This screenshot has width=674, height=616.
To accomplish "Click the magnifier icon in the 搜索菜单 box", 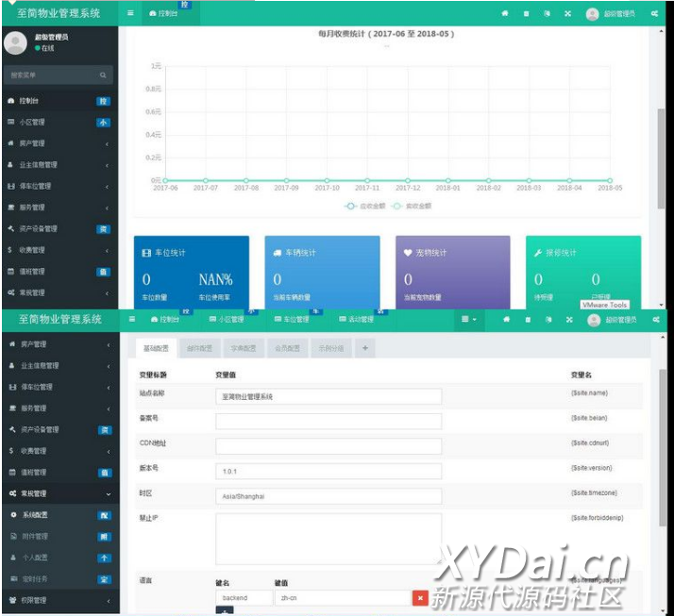I will [103, 75].
